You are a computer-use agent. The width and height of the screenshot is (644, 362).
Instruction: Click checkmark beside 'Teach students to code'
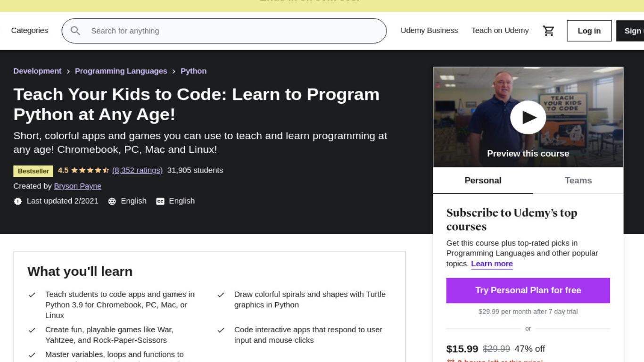tap(32, 295)
